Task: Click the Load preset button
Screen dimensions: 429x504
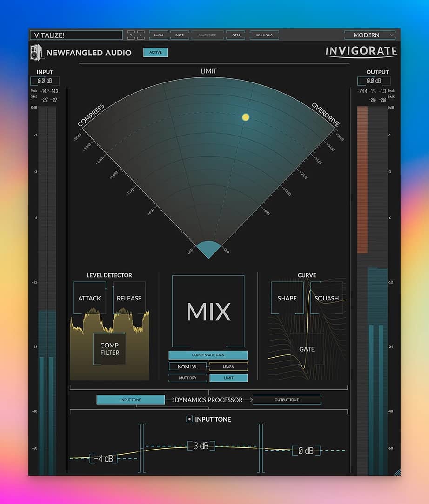Action: pyautogui.click(x=159, y=35)
